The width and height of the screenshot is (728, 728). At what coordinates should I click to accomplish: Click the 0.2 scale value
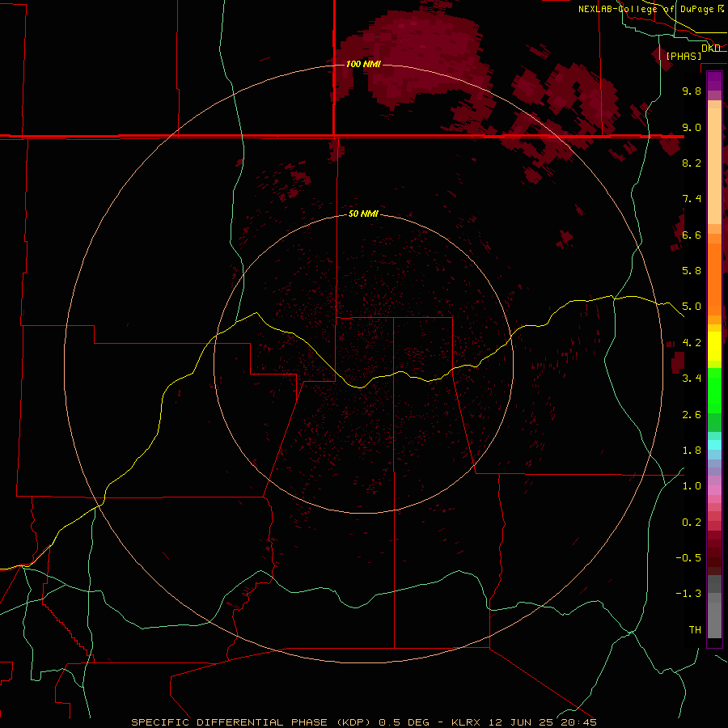pos(692,523)
